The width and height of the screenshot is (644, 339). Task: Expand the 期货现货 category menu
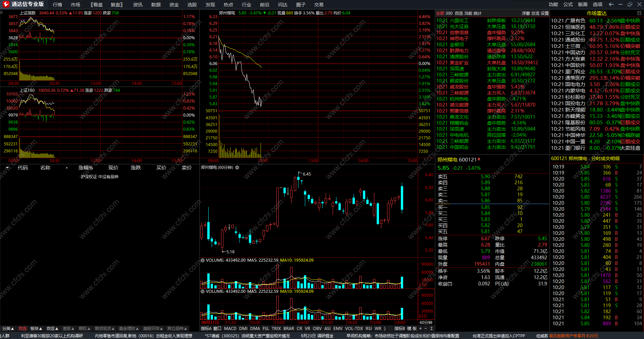click(x=105, y=329)
